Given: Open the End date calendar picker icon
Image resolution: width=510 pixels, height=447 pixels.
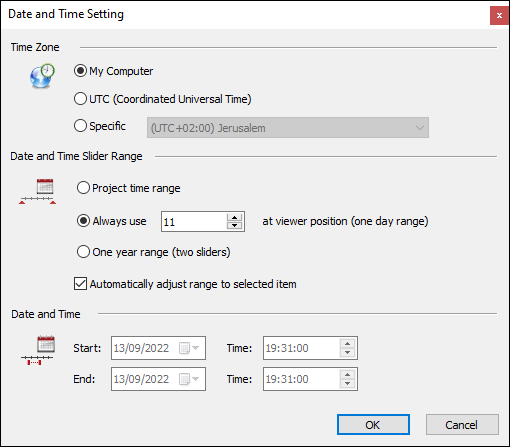Looking at the screenshot, I should pos(189,379).
